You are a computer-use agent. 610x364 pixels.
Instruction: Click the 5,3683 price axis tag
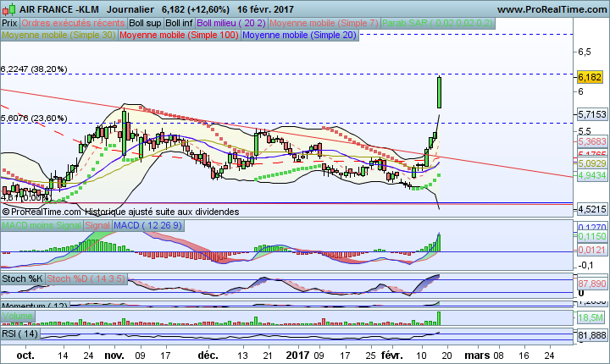592,141
